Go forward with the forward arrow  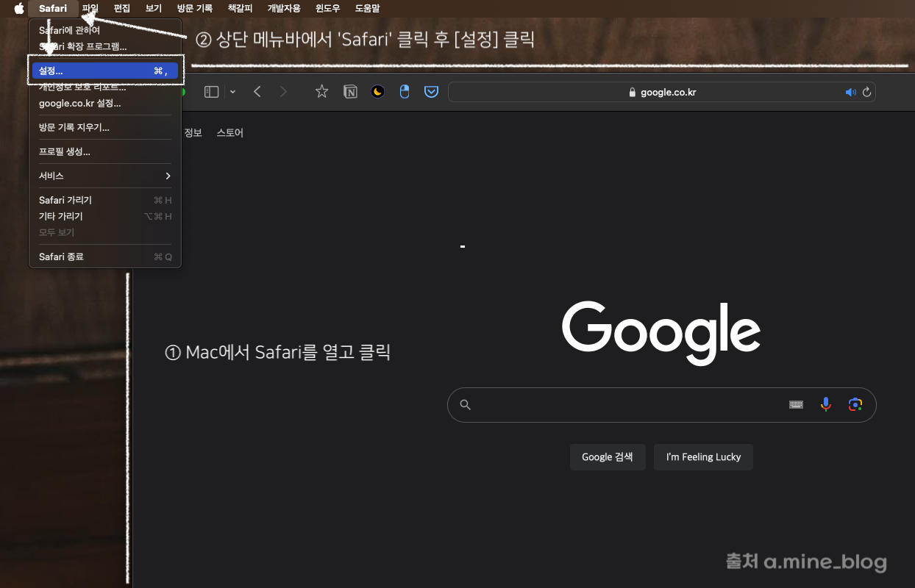[284, 92]
